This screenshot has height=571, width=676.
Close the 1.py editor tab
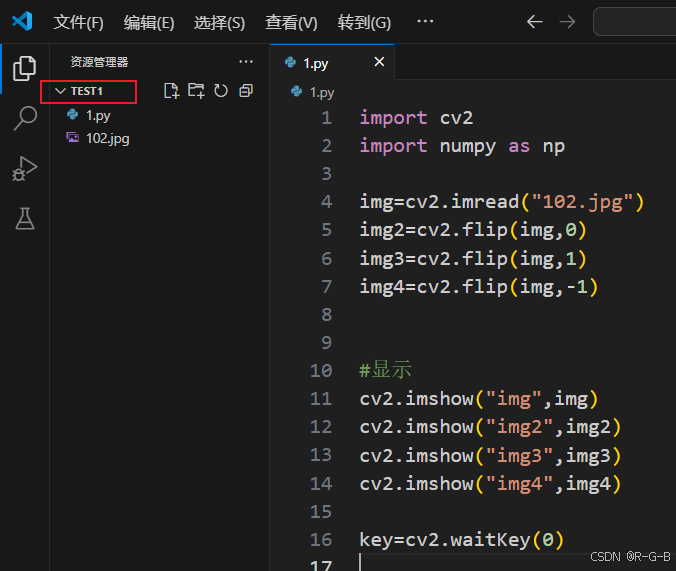point(379,62)
